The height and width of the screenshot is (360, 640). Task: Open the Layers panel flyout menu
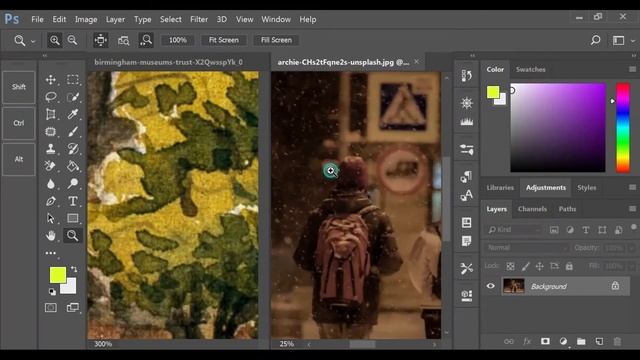click(632, 209)
